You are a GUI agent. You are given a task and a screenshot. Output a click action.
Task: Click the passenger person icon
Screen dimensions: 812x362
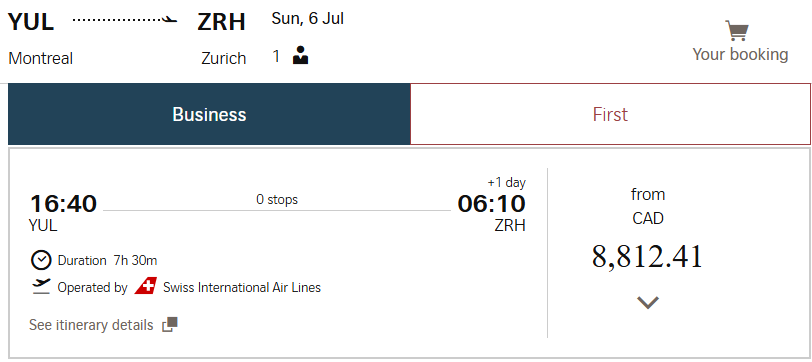(x=300, y=55)
